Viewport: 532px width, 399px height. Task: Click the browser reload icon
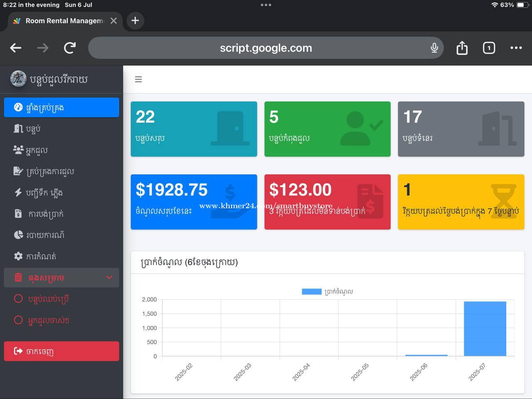[70, 48]
